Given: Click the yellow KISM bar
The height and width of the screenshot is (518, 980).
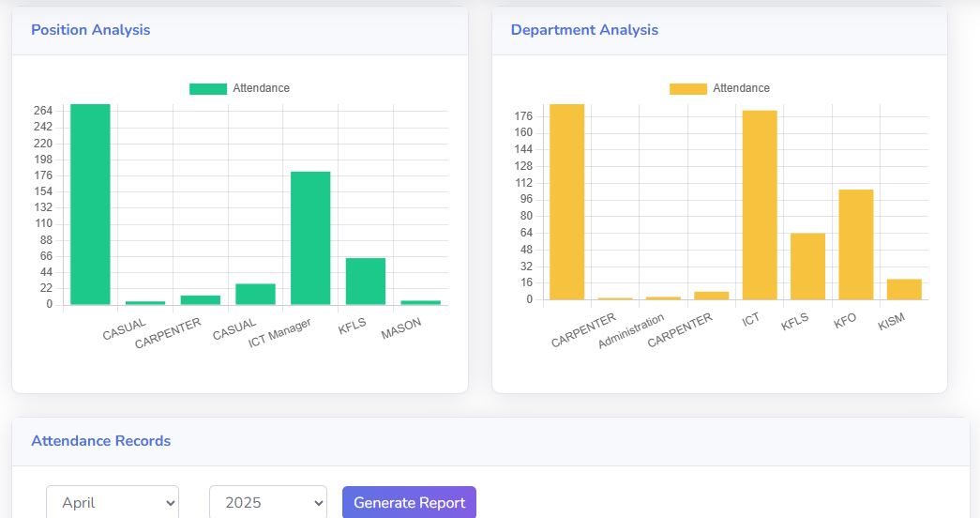Looking at the screenshot, I should pos(904,289).
